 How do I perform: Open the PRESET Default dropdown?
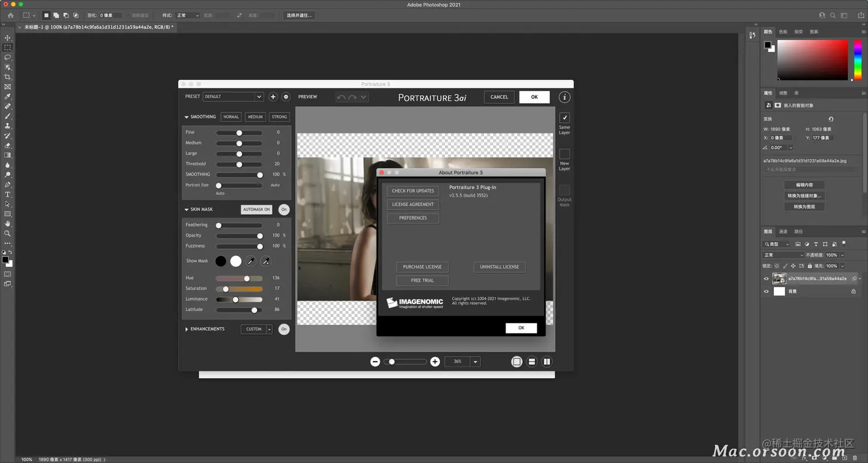[233, 97]
